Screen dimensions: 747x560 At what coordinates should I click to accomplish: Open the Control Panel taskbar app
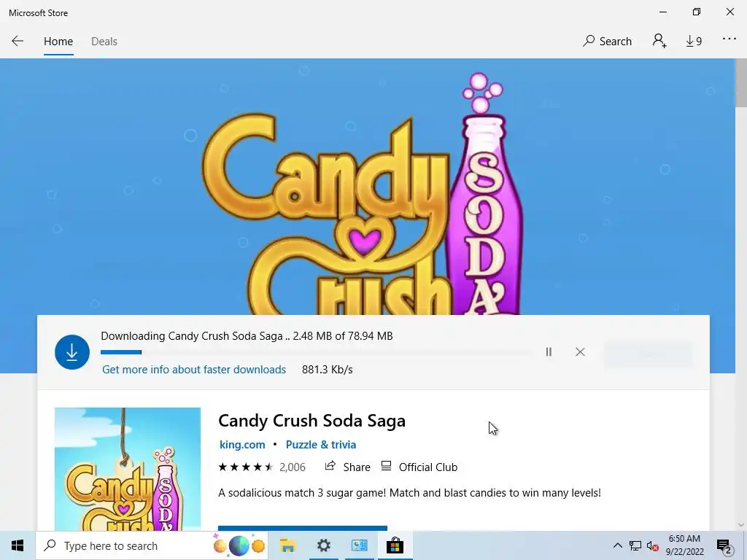click(359, 545)
